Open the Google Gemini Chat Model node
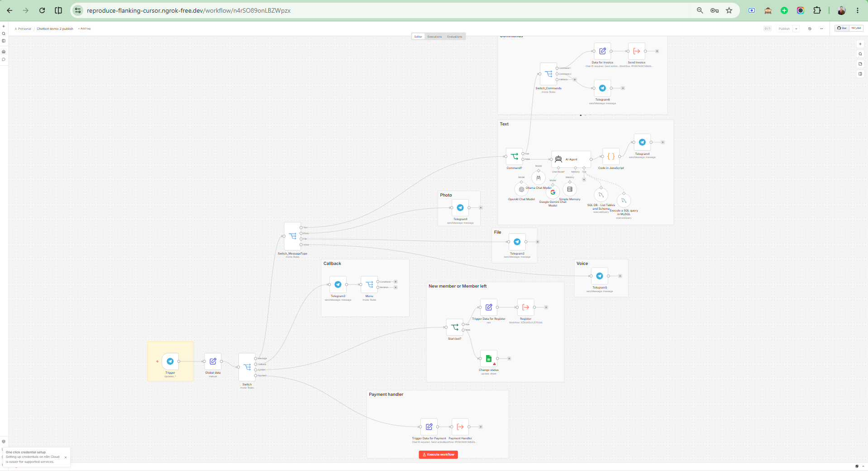The image size is (868, 471). pos(553,192)
